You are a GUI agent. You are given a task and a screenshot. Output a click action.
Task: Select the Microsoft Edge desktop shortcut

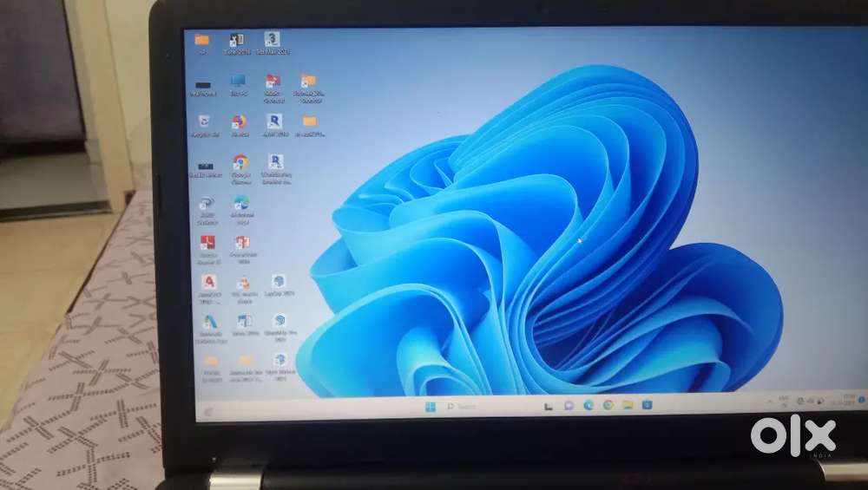(x=242, y=210)
